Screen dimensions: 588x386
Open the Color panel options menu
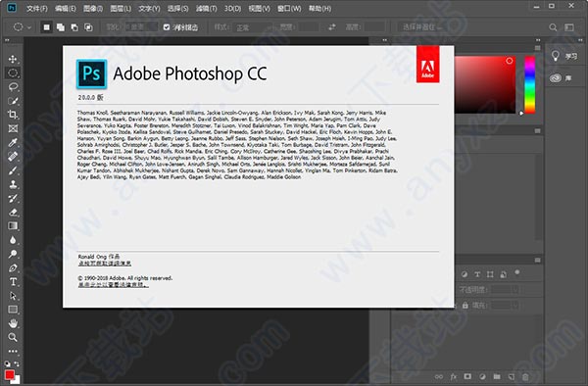point(537,48)
